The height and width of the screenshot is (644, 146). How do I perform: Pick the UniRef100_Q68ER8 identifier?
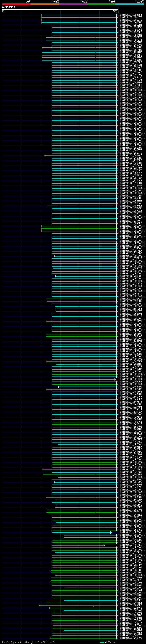point(131,201)
